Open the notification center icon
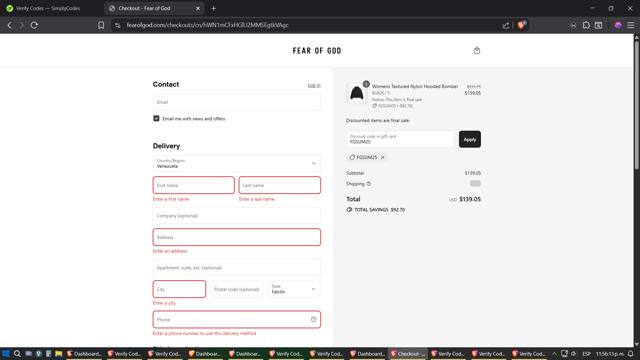The width and height of the screenshot is (640, 360). click(x=631, y=354)
